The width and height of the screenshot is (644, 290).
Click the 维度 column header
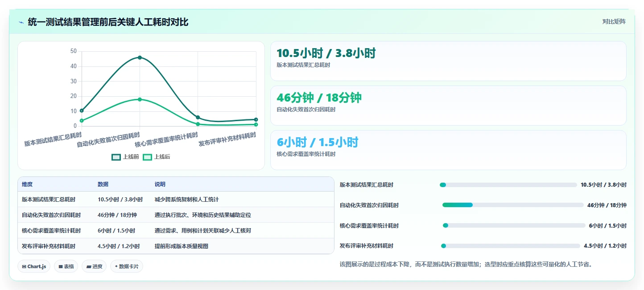coord(27,184)
